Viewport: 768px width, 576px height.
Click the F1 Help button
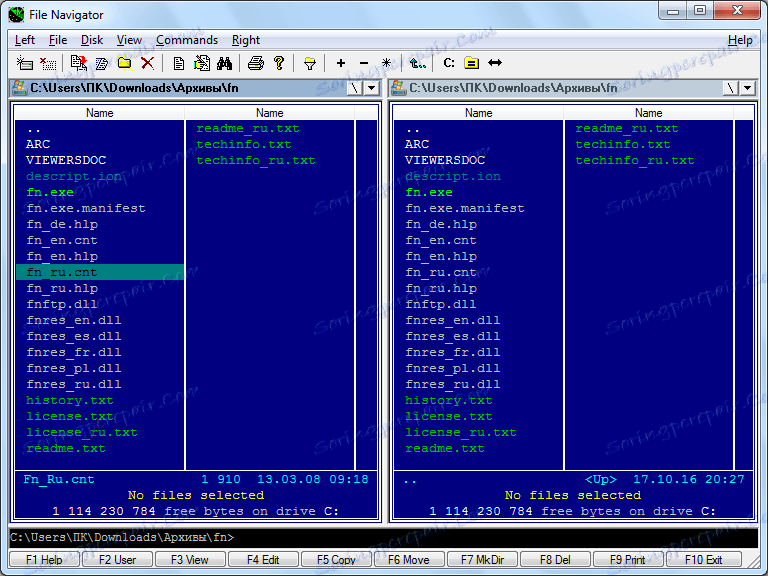click(44, 559)
